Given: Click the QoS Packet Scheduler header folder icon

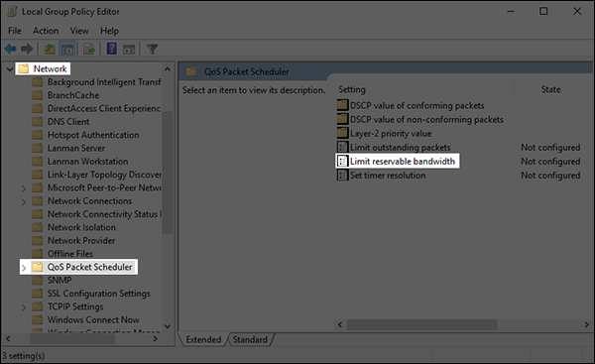Looking at the screenshot, I should click(x=191, y=71).
